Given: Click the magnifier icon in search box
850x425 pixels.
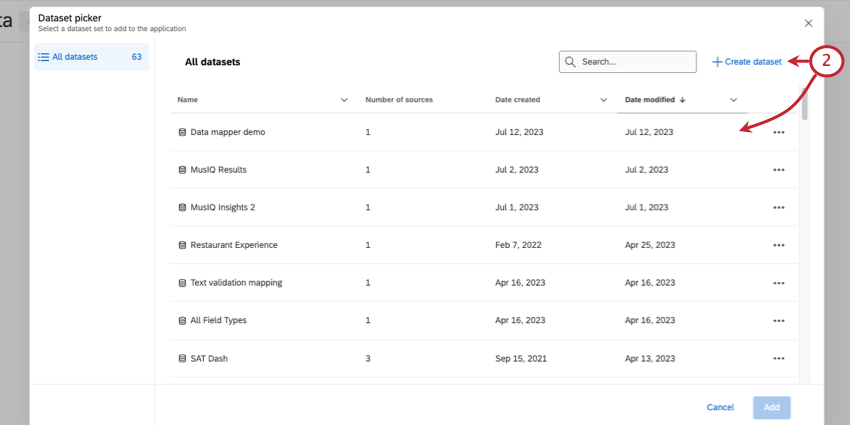Looking at the screenshot, I should click(570, 62).
